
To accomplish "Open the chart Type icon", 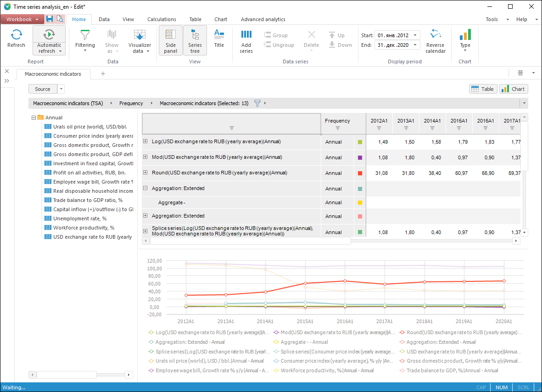I will click(465, 35).
